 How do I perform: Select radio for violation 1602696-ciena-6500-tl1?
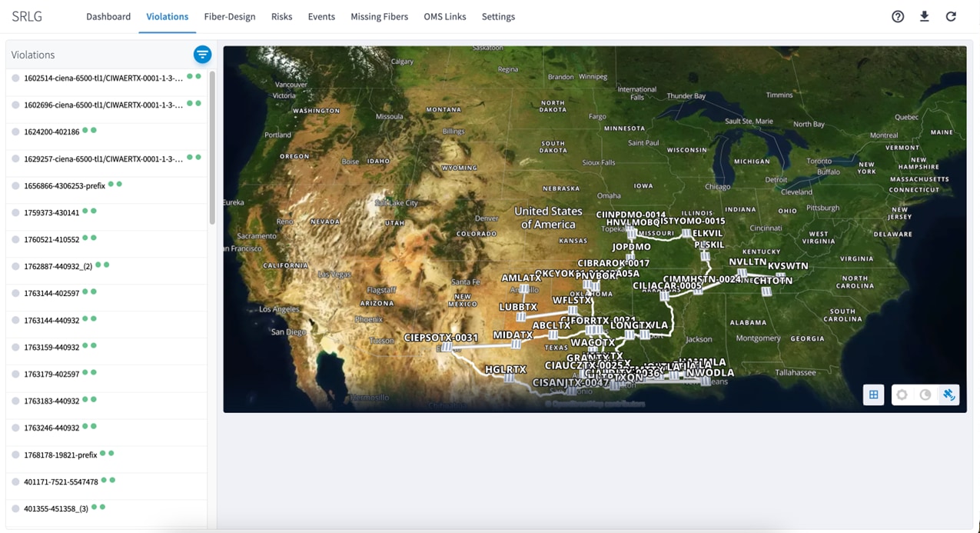coord(15,105)
